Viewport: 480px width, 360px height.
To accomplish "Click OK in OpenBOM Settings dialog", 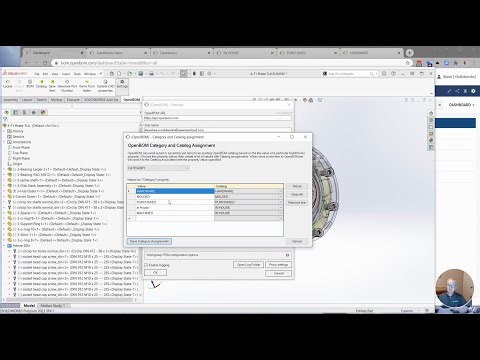I will pyautogui.click(x=155, y=273).
